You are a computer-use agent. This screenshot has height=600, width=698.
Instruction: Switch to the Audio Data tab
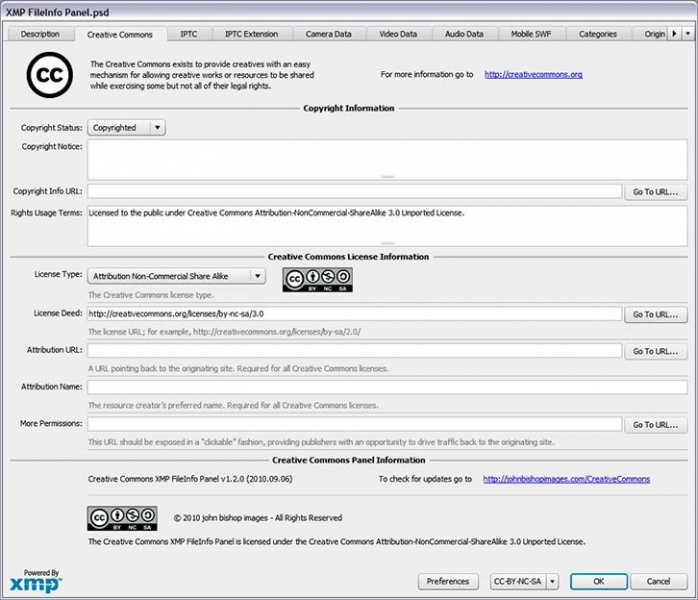click(x=464, y=34)
